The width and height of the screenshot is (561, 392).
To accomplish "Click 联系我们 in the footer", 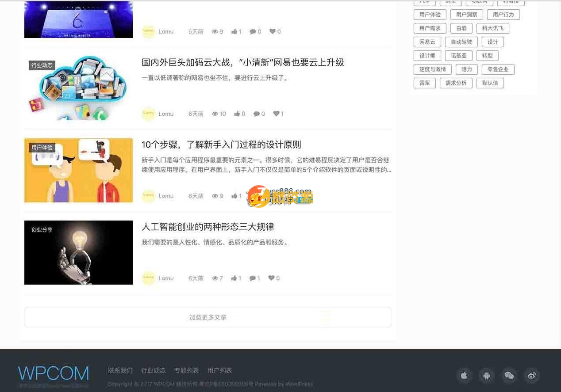I will [x=120, y=371].
